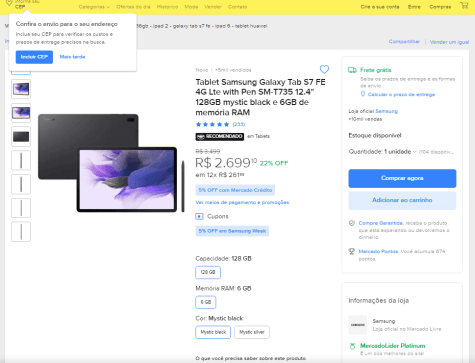Open Ver meios de pagamento e promoções
The height and width of the screenshot is (363, 475).
[x=242, y=202]
